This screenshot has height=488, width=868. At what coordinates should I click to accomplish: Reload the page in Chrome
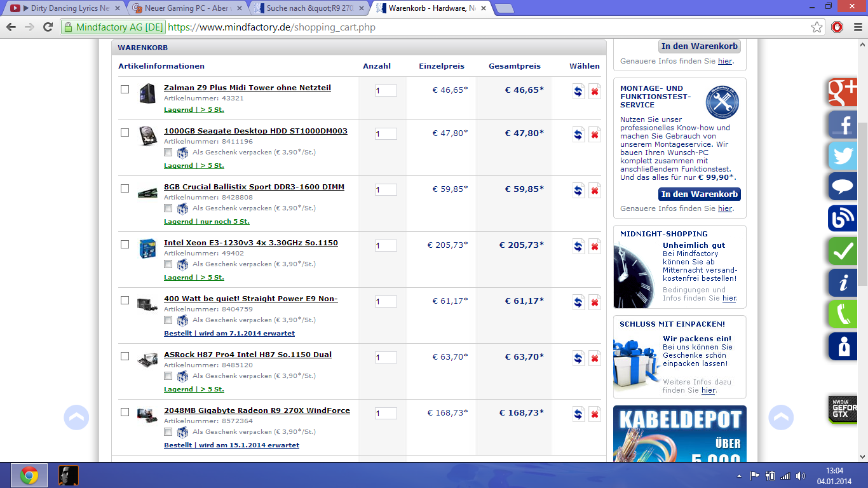tap(48, 27)
